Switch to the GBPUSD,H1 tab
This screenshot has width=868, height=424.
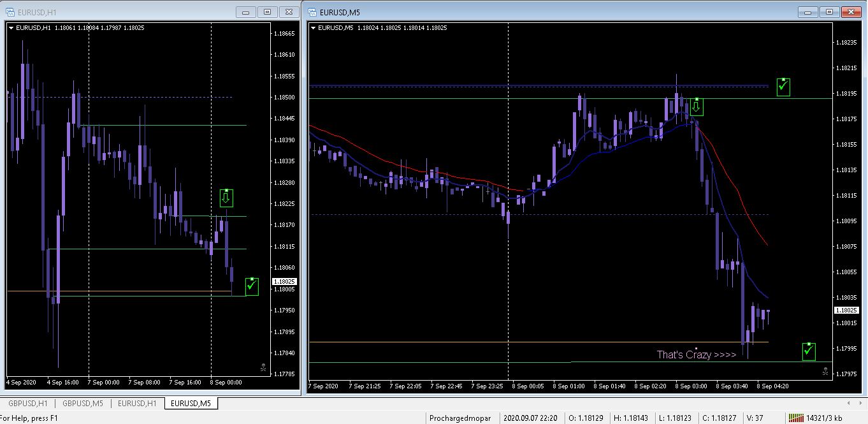[x=27, y=403]
